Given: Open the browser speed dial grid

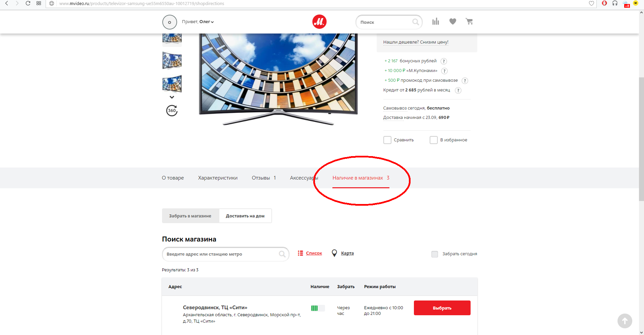Looking at the screenshot, I should 39,3.
